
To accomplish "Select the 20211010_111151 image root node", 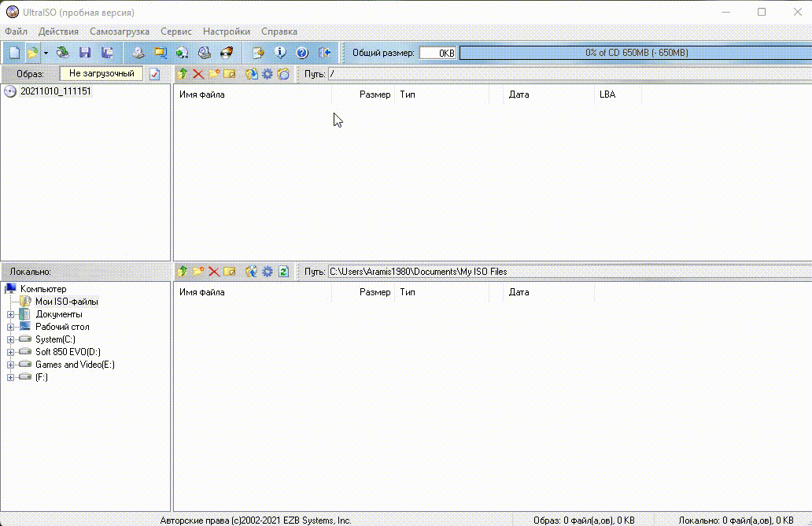I will 55,91.
